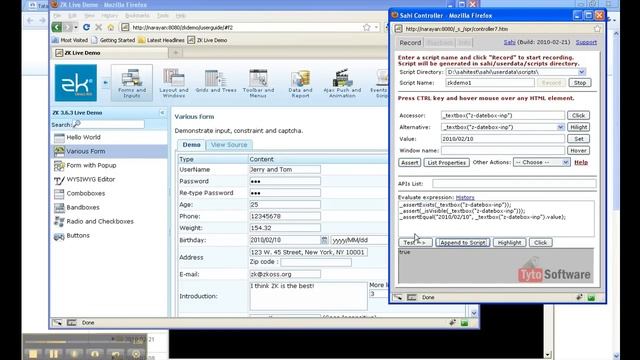Click Hover button
Screen dimensions: 640x360
tap(578, 151)
